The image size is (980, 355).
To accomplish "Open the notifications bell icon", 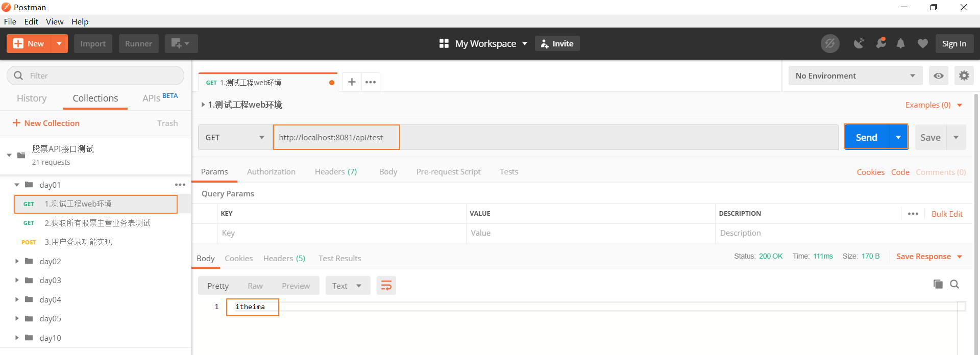I will [901, 43].
